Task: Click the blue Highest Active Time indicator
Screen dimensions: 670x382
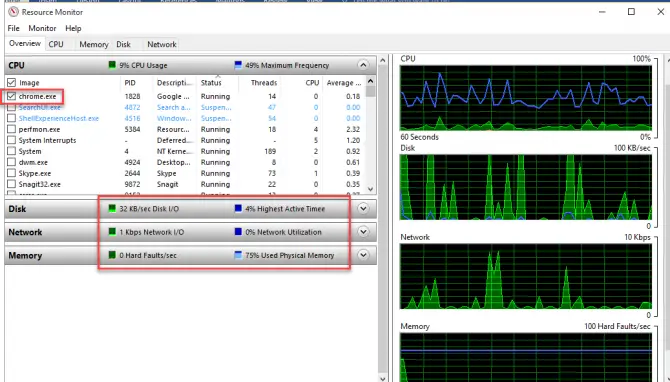Action: click(x=238, y=209)
